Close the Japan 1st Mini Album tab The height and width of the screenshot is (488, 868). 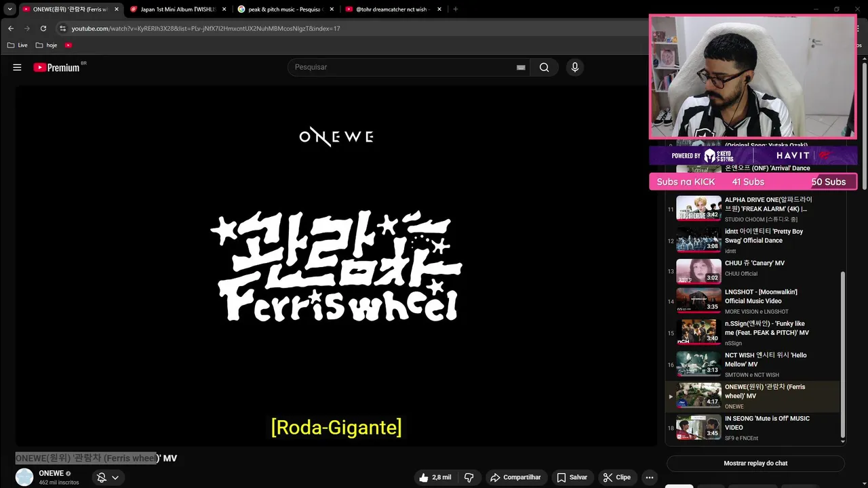(224, 9)
